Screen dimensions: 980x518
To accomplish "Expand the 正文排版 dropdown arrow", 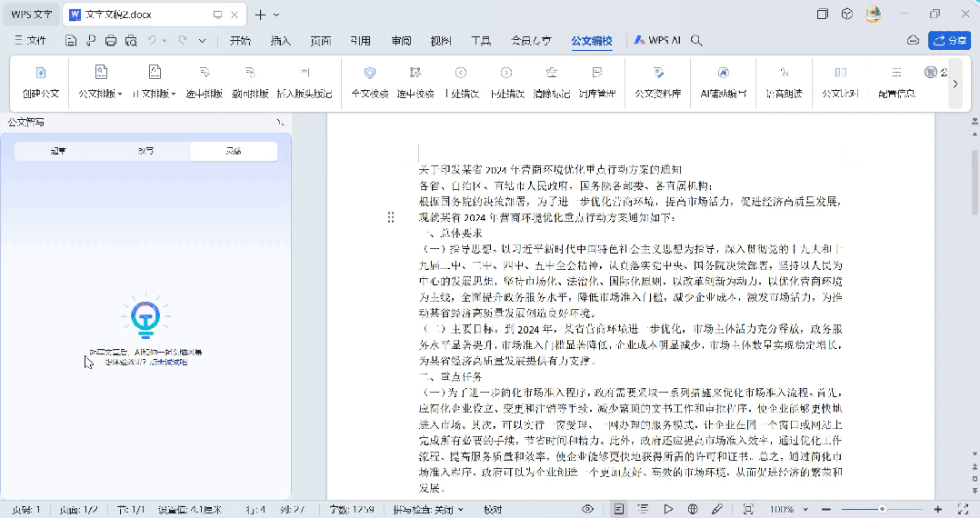I will [174, 94].
